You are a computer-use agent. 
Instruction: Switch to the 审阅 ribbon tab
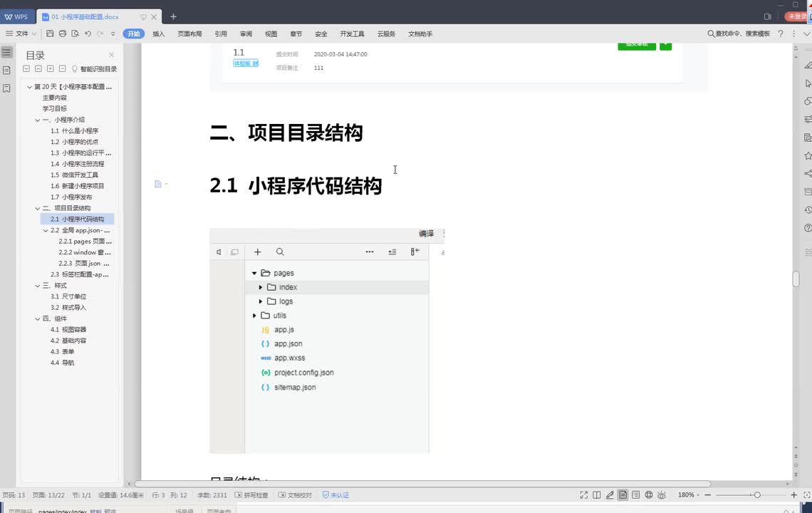(x=246, y=33)
